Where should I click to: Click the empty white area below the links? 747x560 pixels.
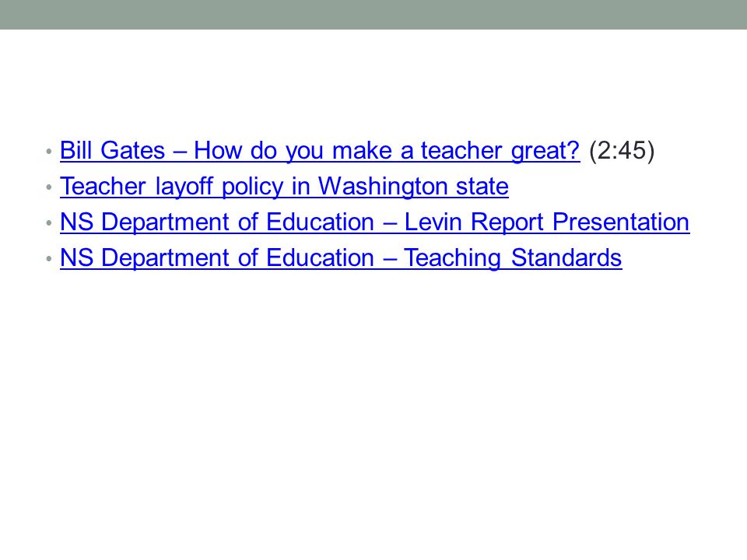[373, 404]
